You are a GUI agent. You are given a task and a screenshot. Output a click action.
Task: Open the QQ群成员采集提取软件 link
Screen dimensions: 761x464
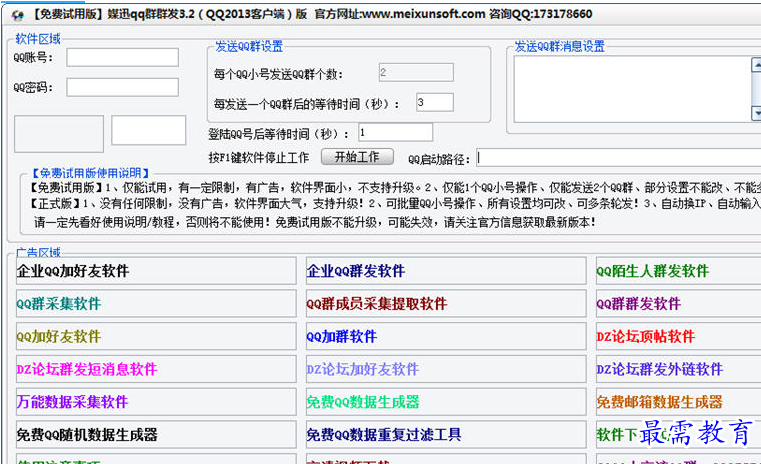tap(446, 303)
